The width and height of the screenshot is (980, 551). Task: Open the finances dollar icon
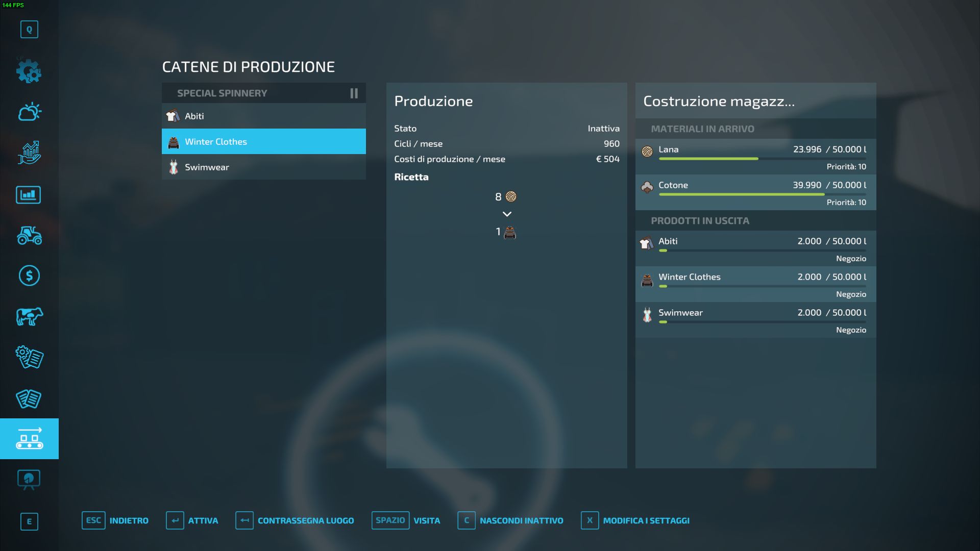(29, 276)
